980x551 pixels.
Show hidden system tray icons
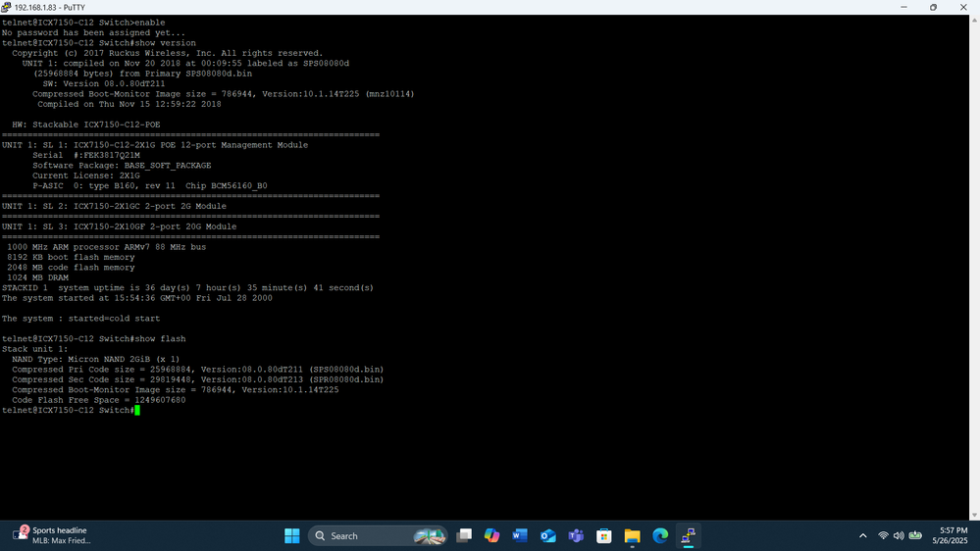pyautogui.click(x=863, y=536)
